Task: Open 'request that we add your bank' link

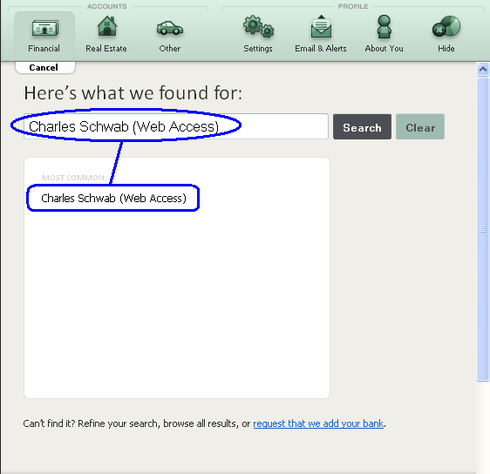Action: pyautogui.click(x=318, y=424)
